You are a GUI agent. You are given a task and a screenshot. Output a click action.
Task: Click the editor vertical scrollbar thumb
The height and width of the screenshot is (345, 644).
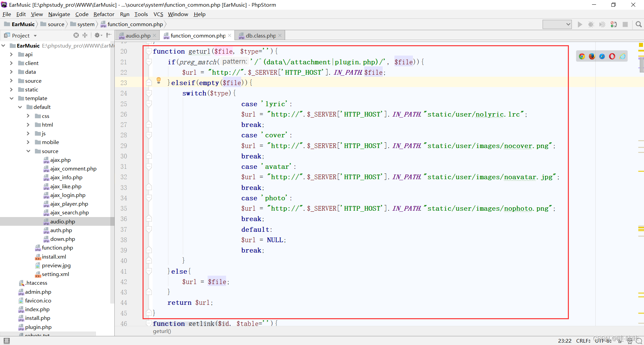(641, 64)
